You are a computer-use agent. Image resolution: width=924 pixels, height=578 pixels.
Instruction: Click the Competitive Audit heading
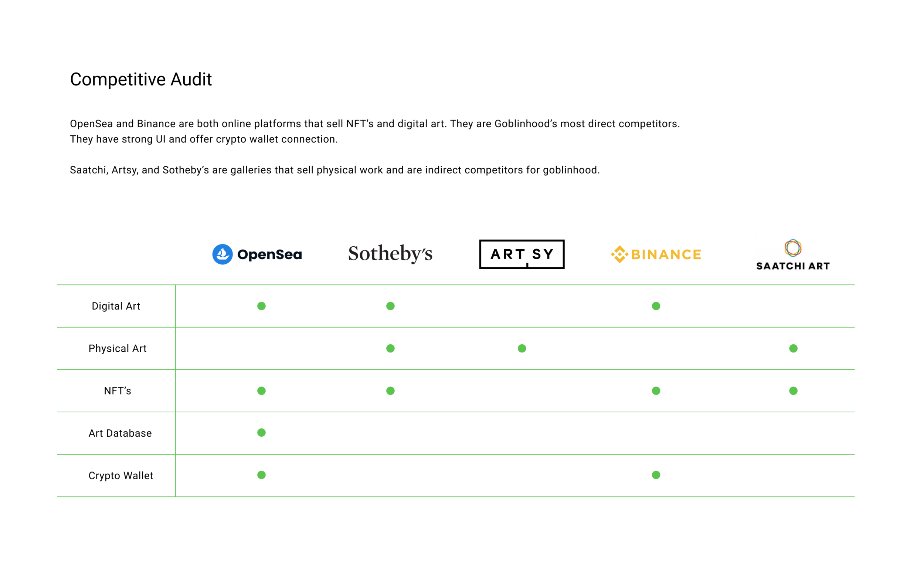click(x=140, y=80)
